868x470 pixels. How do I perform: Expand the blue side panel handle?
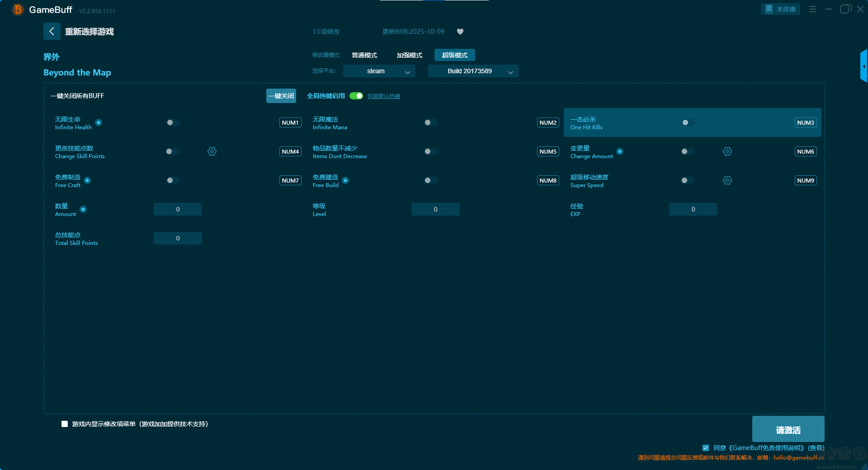(863, 66)
